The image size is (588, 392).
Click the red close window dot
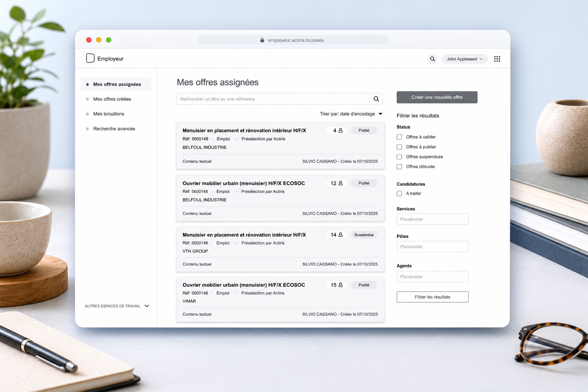pos(89,40)
